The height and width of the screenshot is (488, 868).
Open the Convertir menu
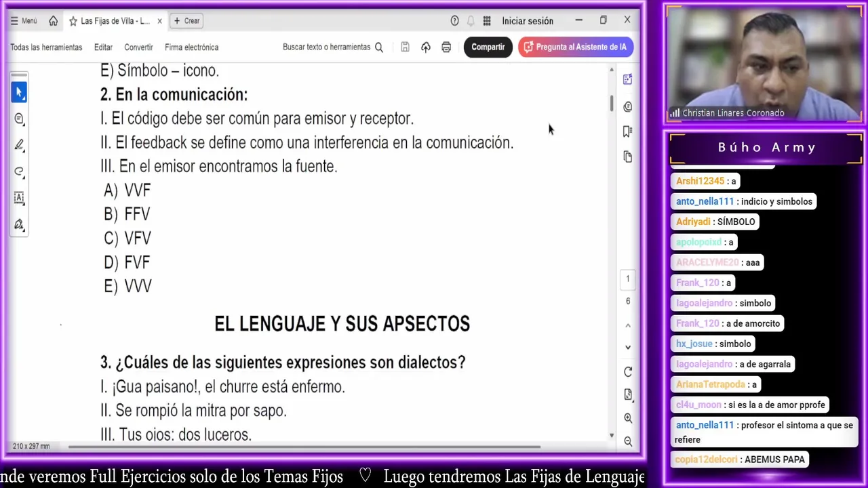[x=138, y=47]
